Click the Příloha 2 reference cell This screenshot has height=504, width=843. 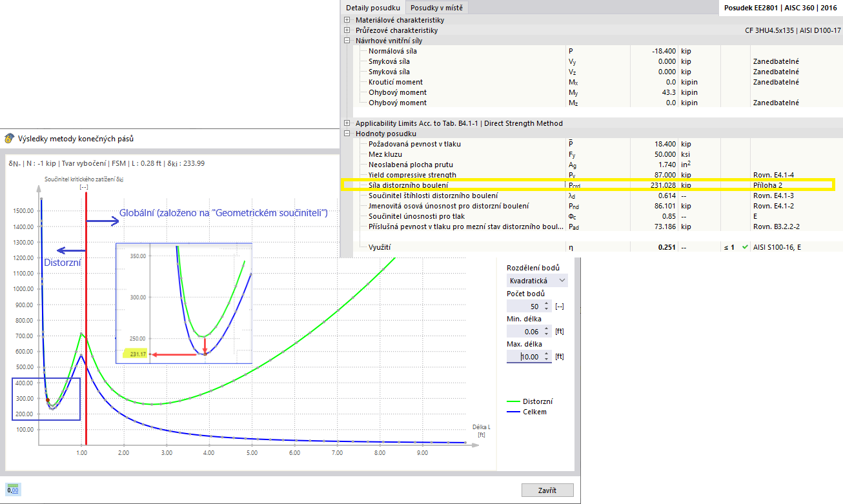[767, 185]
